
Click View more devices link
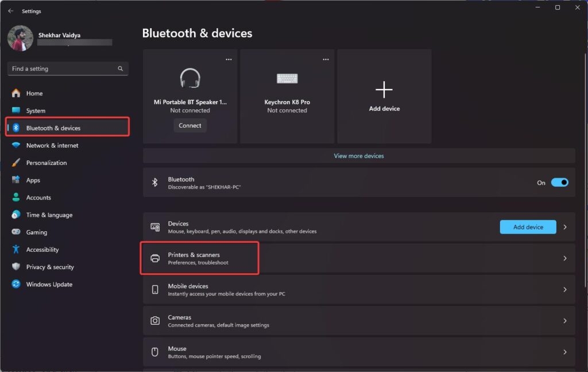(x=359, y=156)
